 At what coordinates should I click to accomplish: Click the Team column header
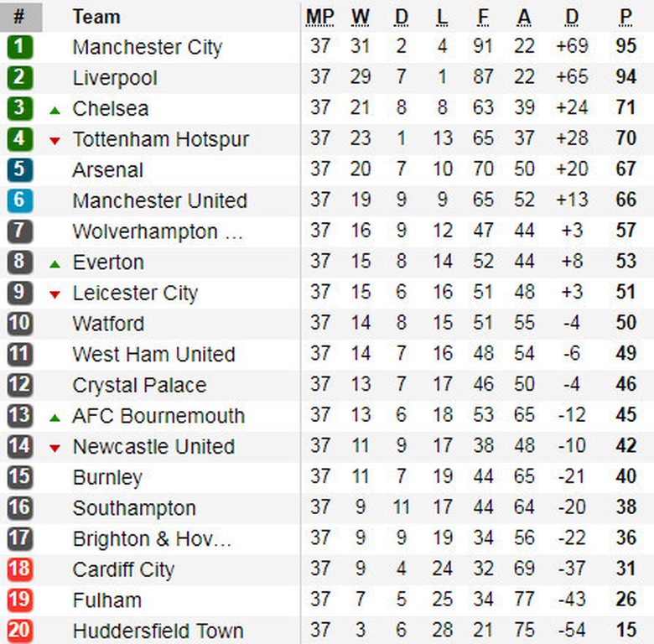click(96, 17)
